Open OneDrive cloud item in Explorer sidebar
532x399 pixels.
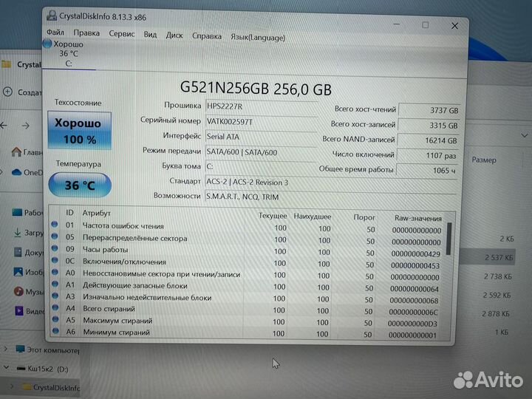tap(27, 172)
